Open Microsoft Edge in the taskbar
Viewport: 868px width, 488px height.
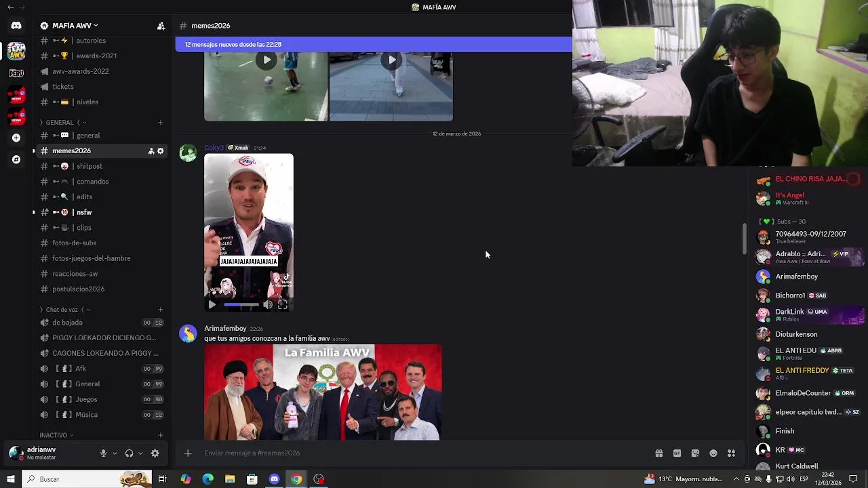coord(208,479)
